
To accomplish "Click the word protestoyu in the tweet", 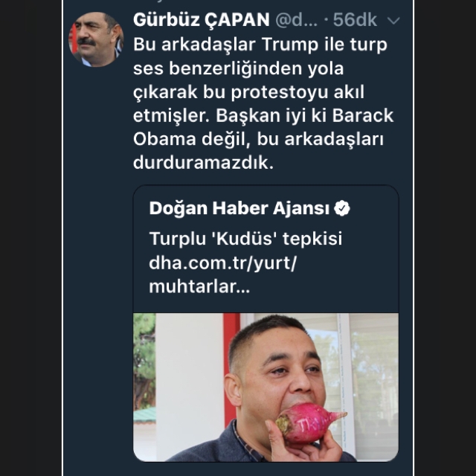I will click(x=280, y=92).
